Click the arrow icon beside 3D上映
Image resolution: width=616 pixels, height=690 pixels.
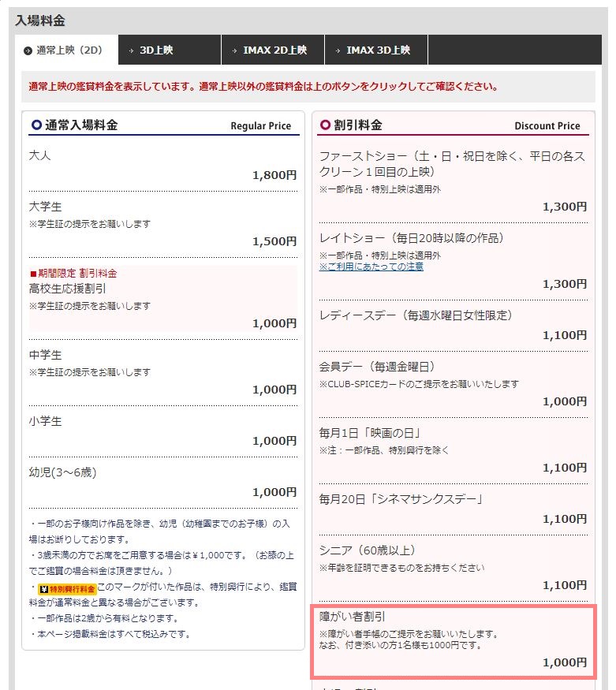pyautogui.click(x=131, y=50)
